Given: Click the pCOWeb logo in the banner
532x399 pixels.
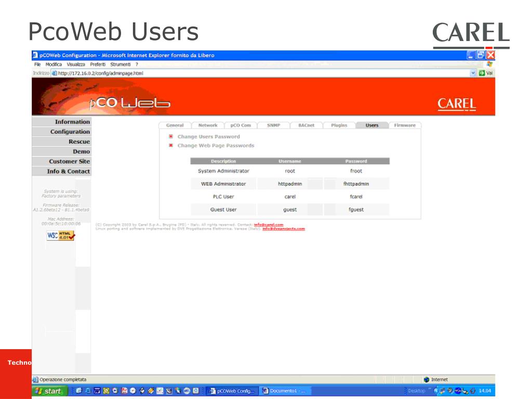Looking at the screenshot, I should pos(129,102).
